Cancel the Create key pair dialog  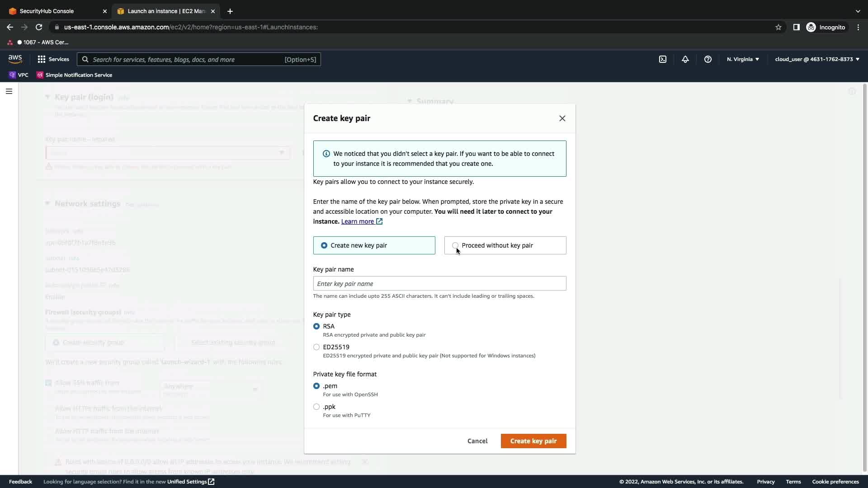(477, 441)
